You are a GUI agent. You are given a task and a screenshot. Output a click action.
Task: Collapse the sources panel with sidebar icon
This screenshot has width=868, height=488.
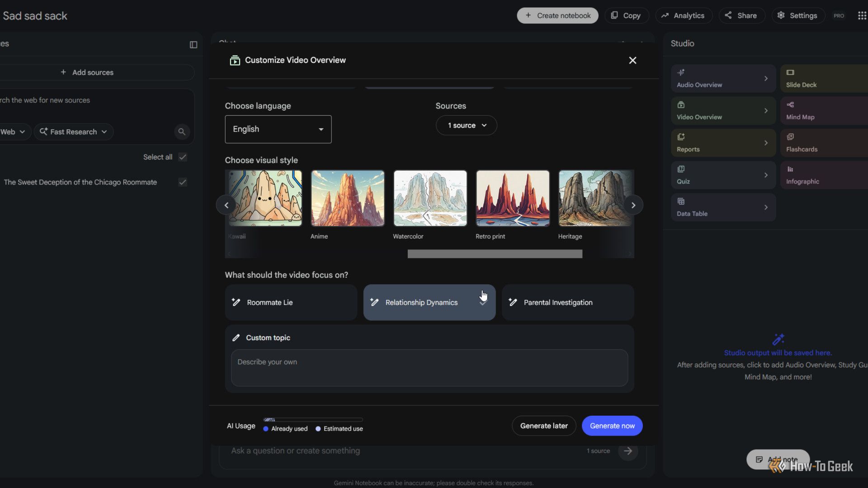tap(193, 44)
